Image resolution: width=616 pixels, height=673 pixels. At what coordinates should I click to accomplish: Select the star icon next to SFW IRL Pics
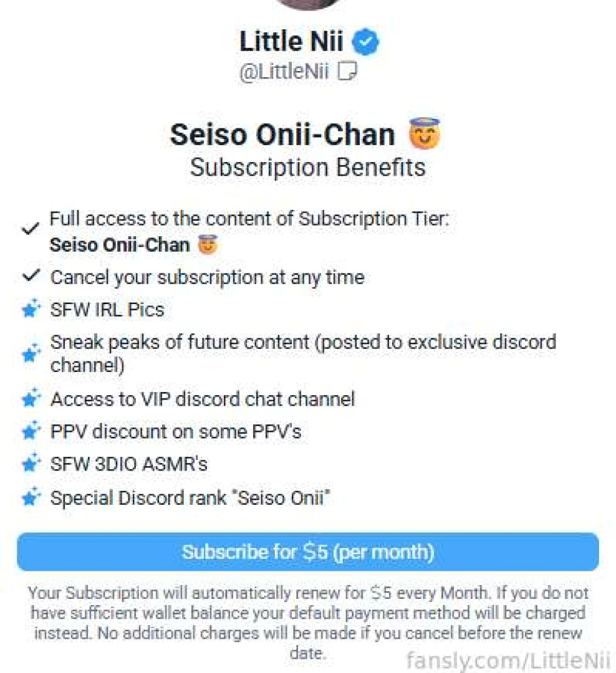pos(30,309)
